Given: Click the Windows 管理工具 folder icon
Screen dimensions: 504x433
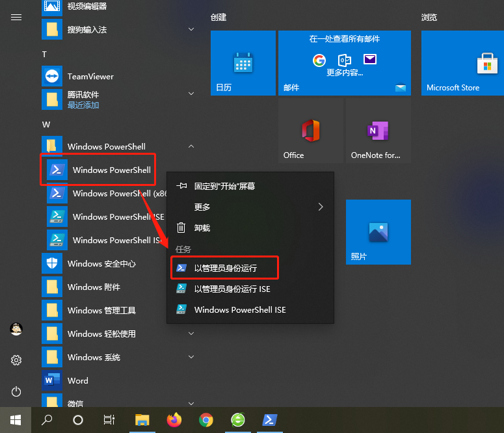Looking at the screenshot, I should [x=52, y=310].
